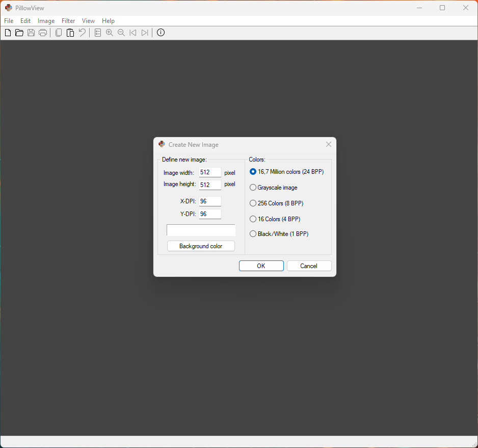Screen dimensions: 478x448
Task: Select the Grayscale image option
Action: point(274,188)
